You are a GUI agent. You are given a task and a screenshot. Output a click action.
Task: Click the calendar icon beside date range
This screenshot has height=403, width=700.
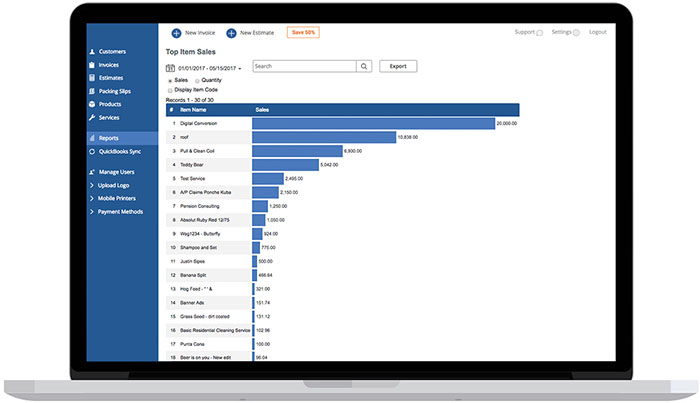[x=170, y=68]
